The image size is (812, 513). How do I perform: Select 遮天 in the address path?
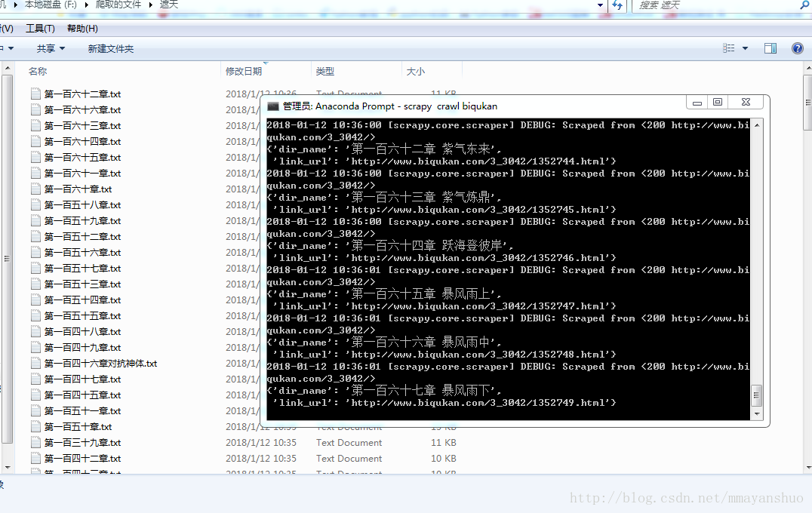169,5
